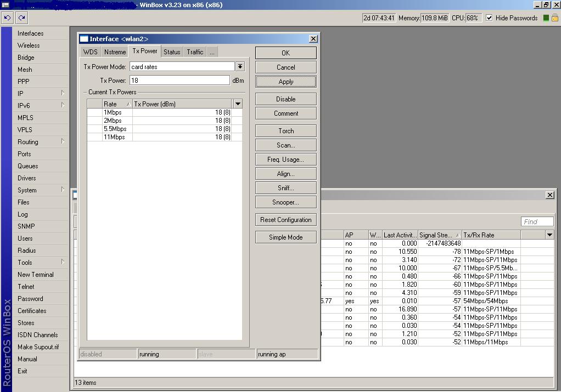This screenshot has height=392, width=561.
Task: Open the registration table column dropdown
Action: pyautogui.click(x=549, y=235)
